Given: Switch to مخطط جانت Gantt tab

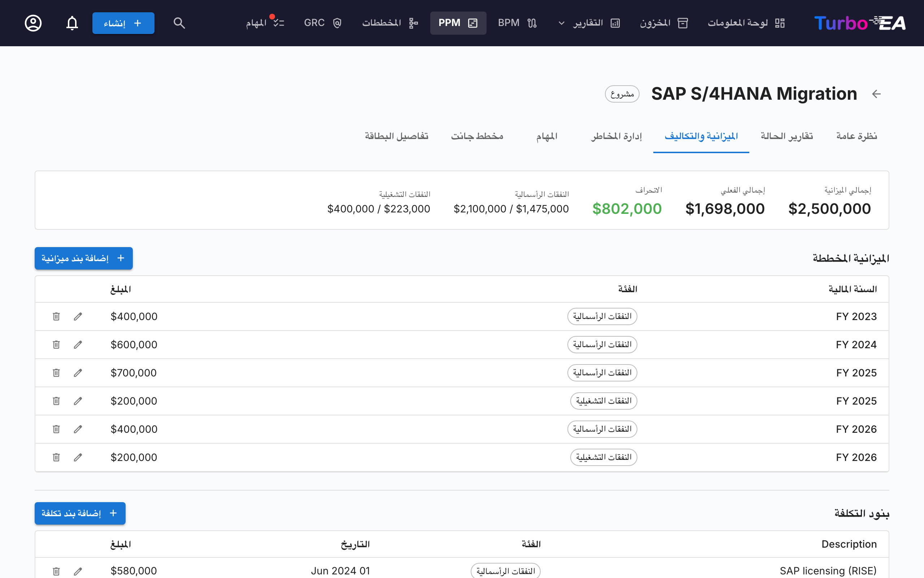Looking at the screenshot, I should point(477,136).
